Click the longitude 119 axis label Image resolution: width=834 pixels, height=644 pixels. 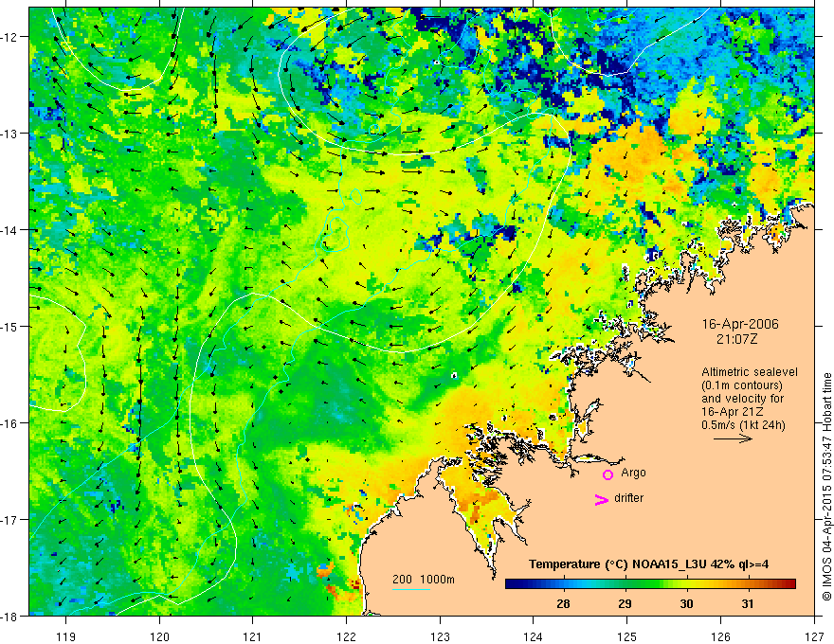pos(66,636)
